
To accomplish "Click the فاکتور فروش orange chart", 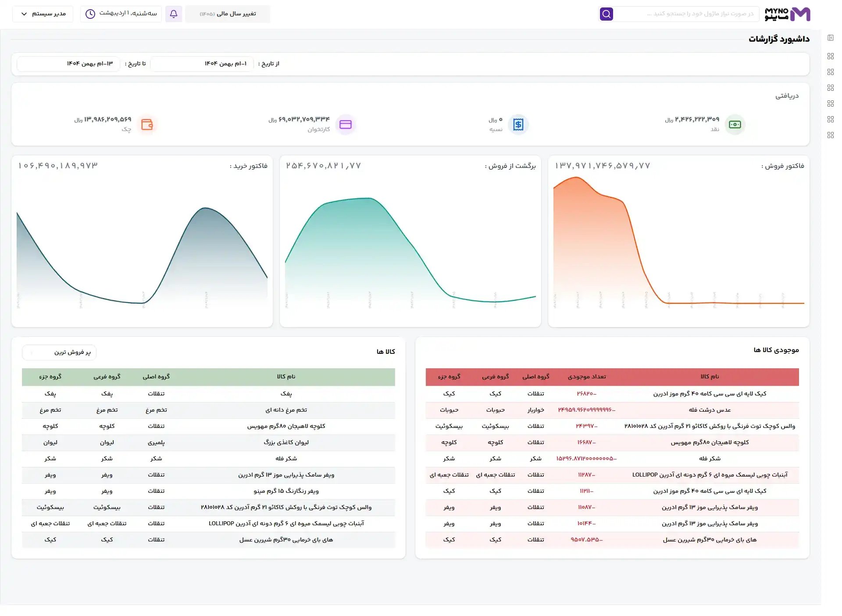I will click(679, 241).
